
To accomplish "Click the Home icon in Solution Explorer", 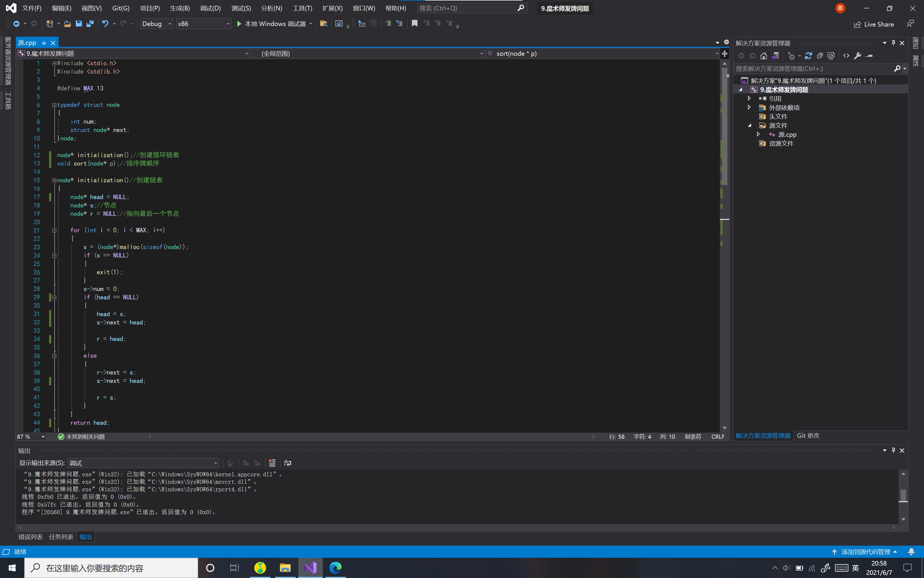I will pyautogui.click(x=764, y=56).
